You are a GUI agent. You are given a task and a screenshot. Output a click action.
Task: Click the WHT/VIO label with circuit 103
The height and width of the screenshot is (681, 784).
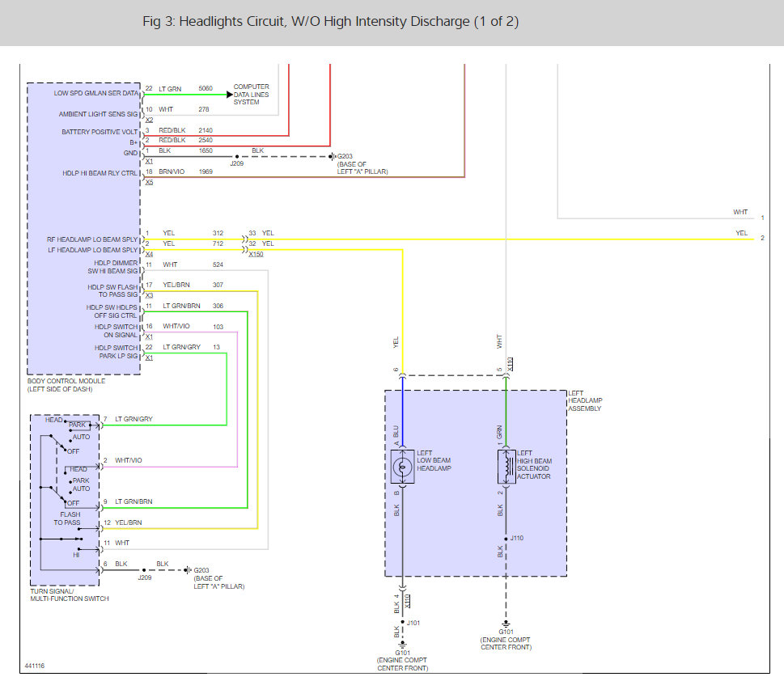click(176, 327)
